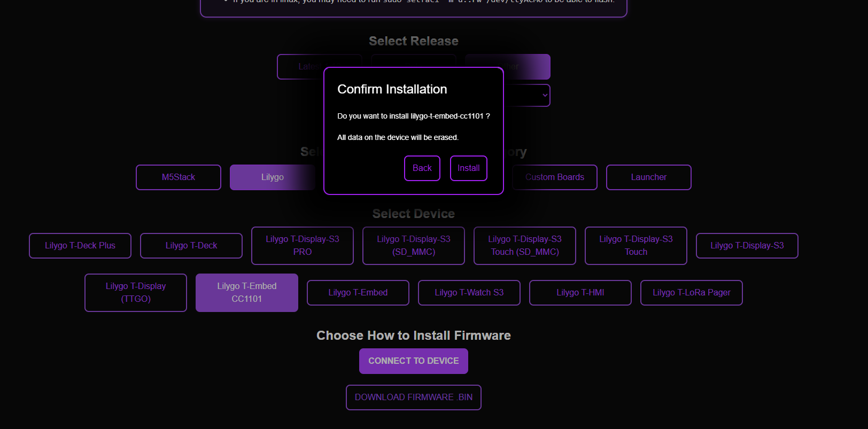The width and height of the screenshot is (868, 429).
Task: Click Back in the confirm dialog
Action: click(x=422, y=168)
